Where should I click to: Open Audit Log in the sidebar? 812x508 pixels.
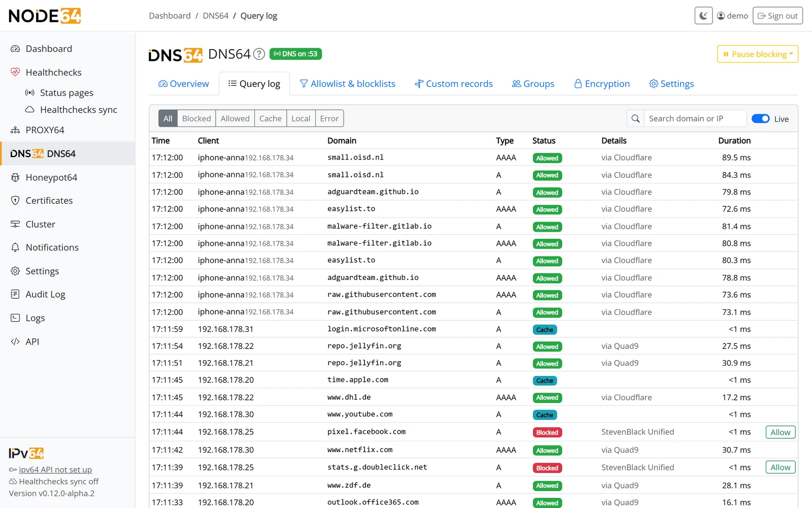pos(67,295)
